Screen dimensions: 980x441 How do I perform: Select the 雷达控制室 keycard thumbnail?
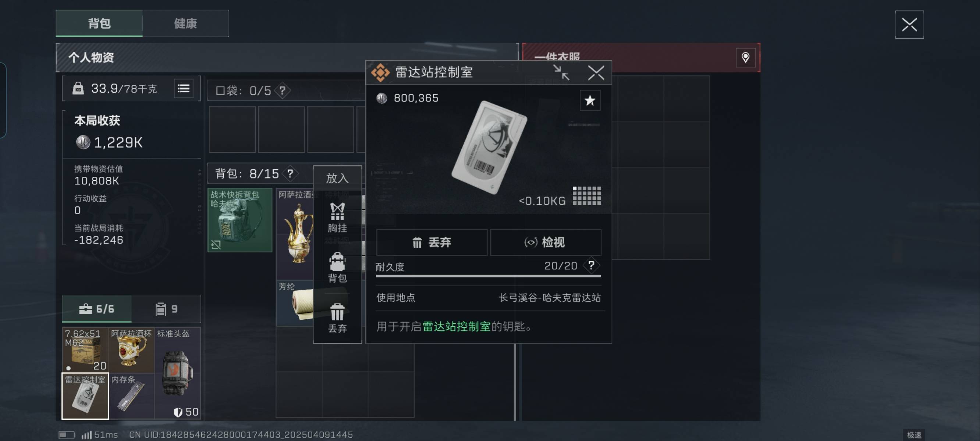85,396
